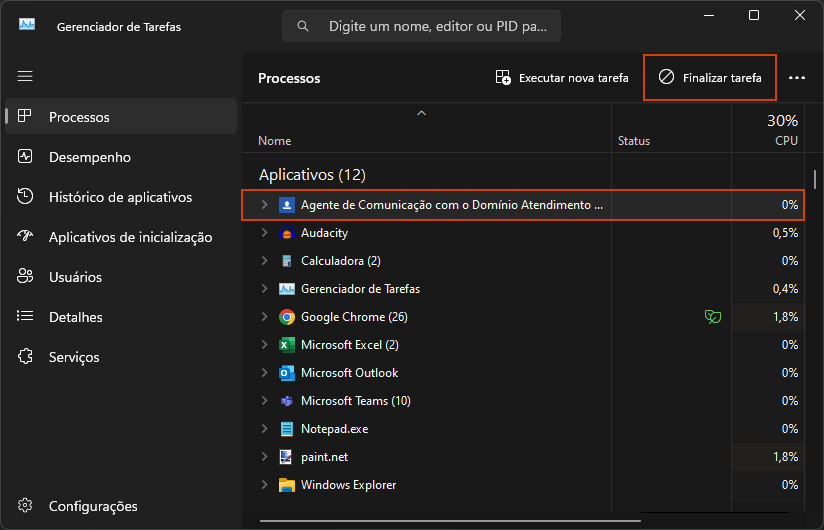Maximize the Gerenciador de Tarefas window
Screen dimensions: 824x530
point(754,15)
